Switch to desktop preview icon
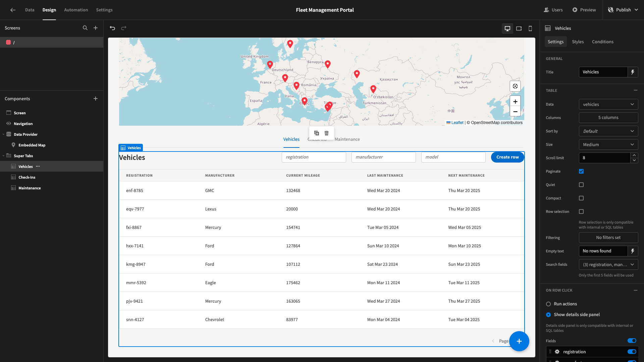The height and width of the screenshot is (362, 644). (x=507, y=28)
